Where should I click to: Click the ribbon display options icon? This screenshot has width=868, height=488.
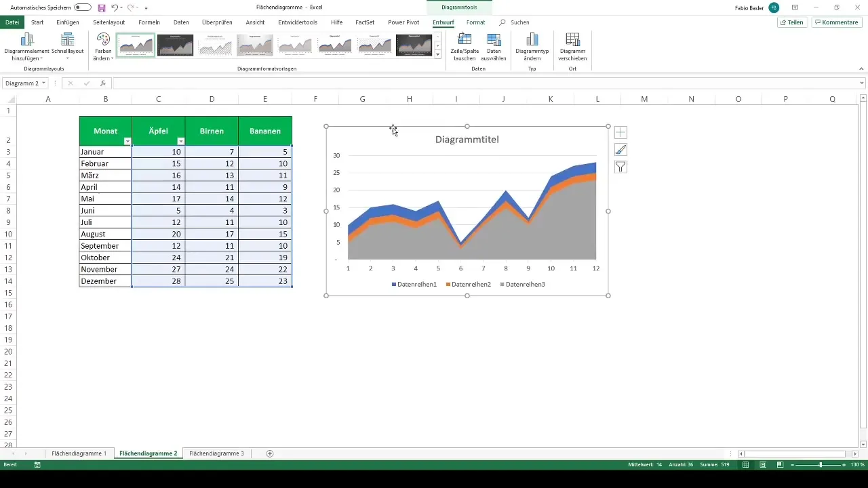795,7
